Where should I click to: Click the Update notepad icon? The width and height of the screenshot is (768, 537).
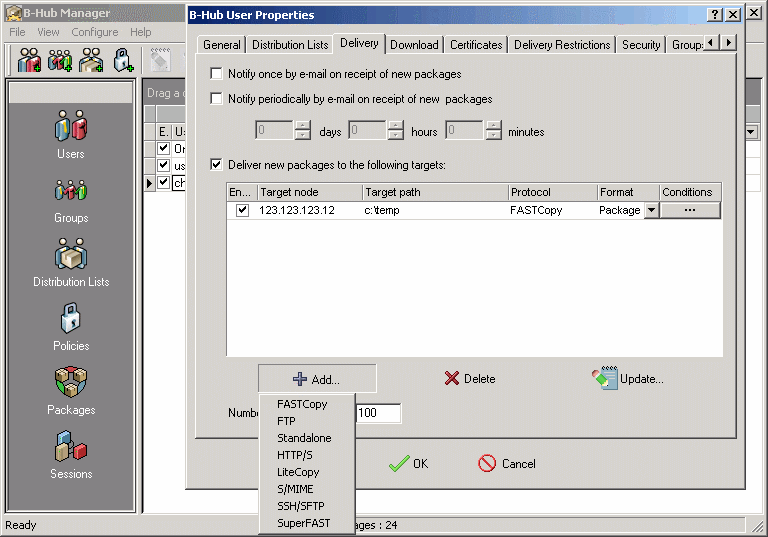(x=605, y=378)
